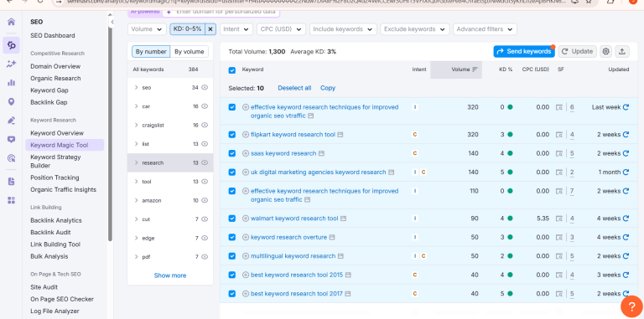Uncheck saas keyword research checkbox
The height and width of the screenshot is (319, 644).
[x=232, y=153]
